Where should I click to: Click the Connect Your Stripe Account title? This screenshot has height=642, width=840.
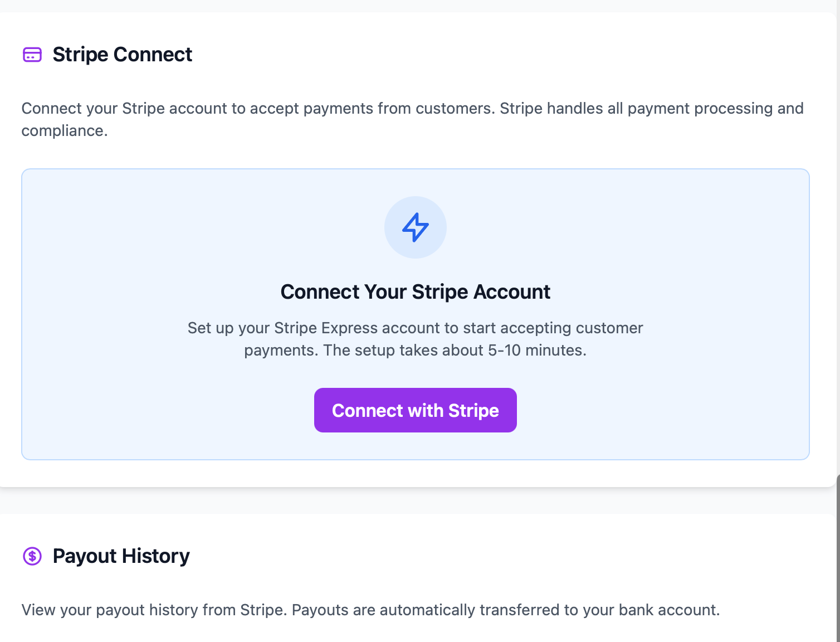tap(416, 292)
